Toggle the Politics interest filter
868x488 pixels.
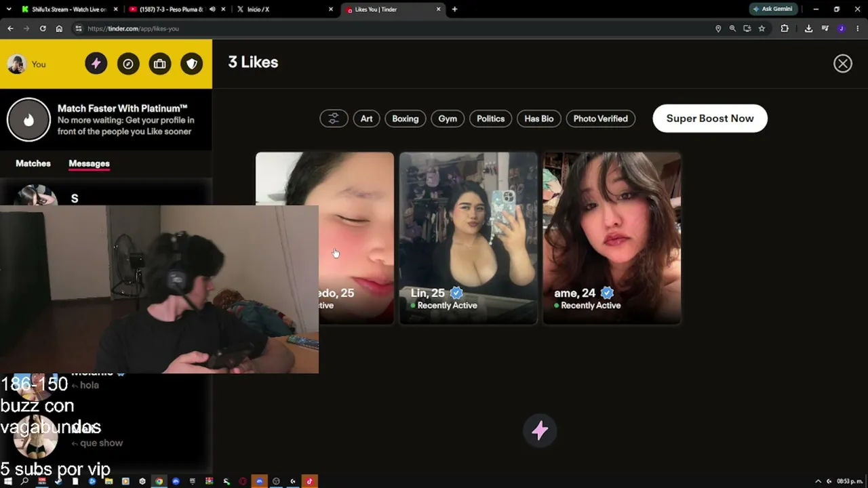pos(491,119)
